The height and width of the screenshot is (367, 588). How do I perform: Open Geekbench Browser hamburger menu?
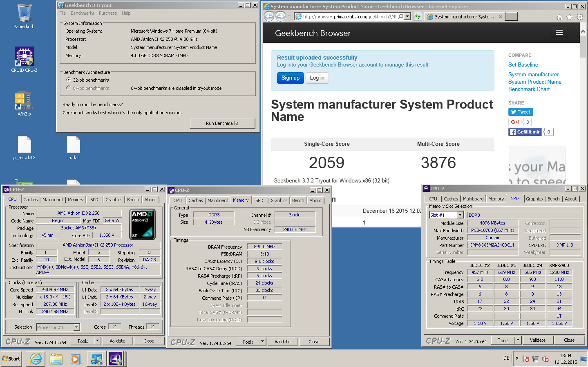coord(559,32)
